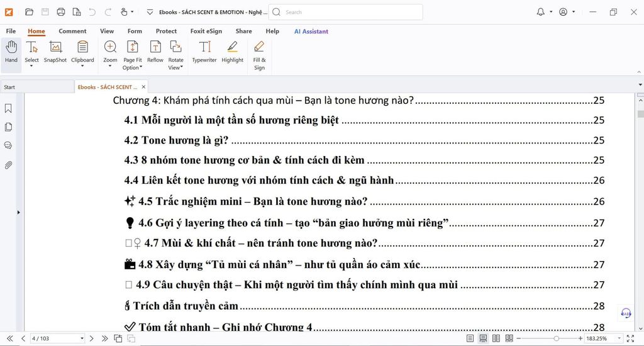Enable Reflow view
The height and width of the screenshot is (346, 644).
coord(155,52)
